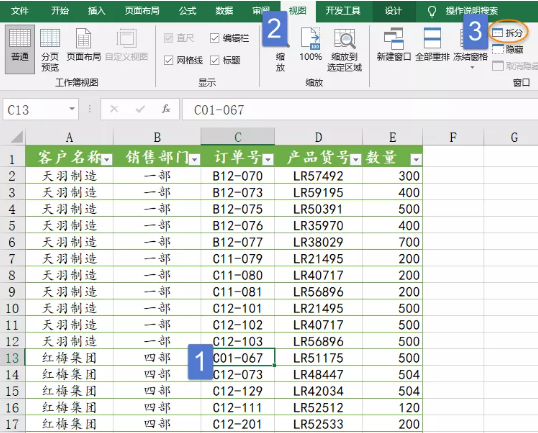538x433 pixels.
Task: Click 缩放到选定区域 zoom to selection
Action: [x=344, y=50]
